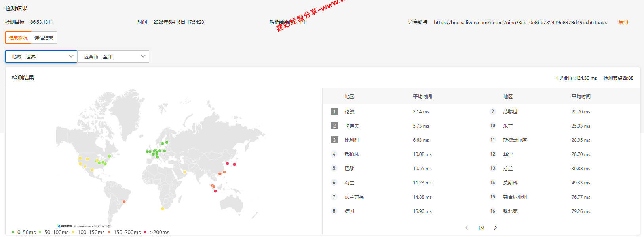Screen dimensions: 644x237
Task: Click the 法兰克福 region name
Action: 354,197
